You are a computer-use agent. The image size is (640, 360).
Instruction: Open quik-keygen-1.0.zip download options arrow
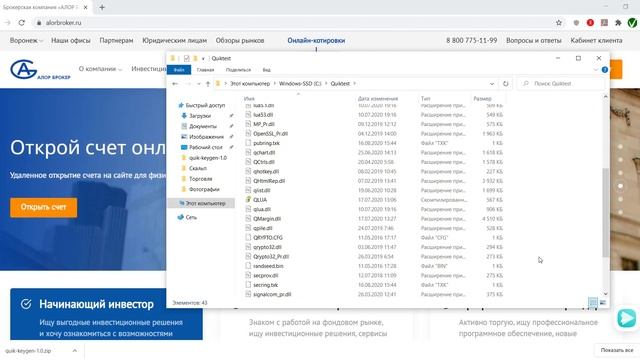(x=75, y=351)
